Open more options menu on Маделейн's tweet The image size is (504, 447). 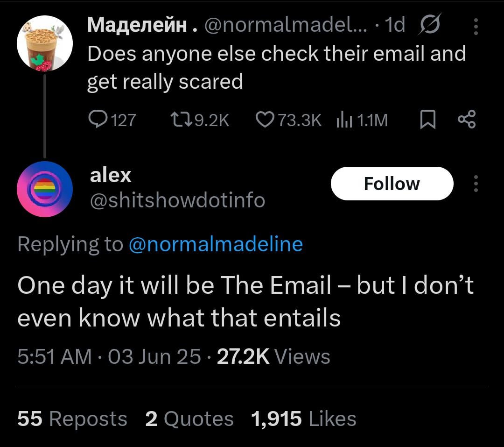pyautogui.click(x=476, y=26)
